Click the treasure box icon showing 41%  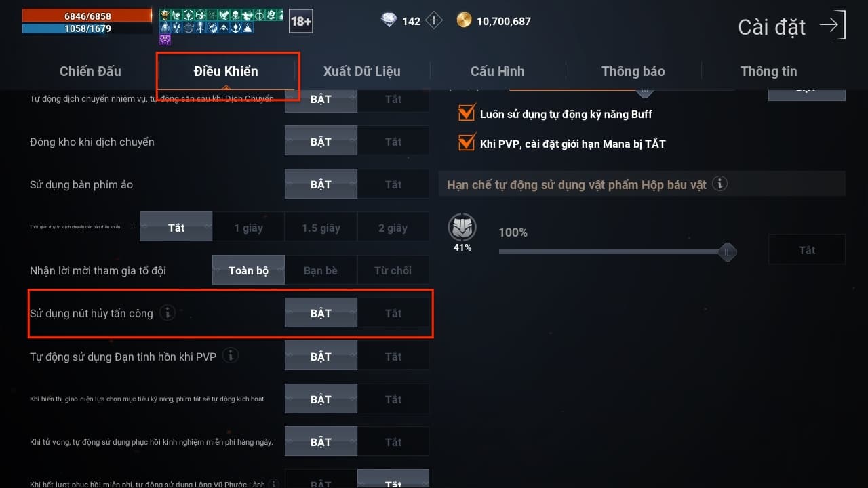tap(462, 228)
